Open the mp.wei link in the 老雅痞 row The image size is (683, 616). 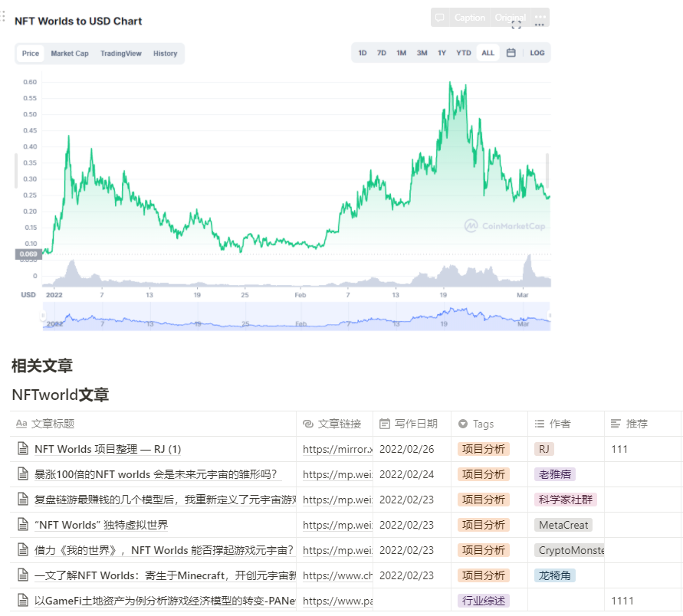tap(337, 474)
